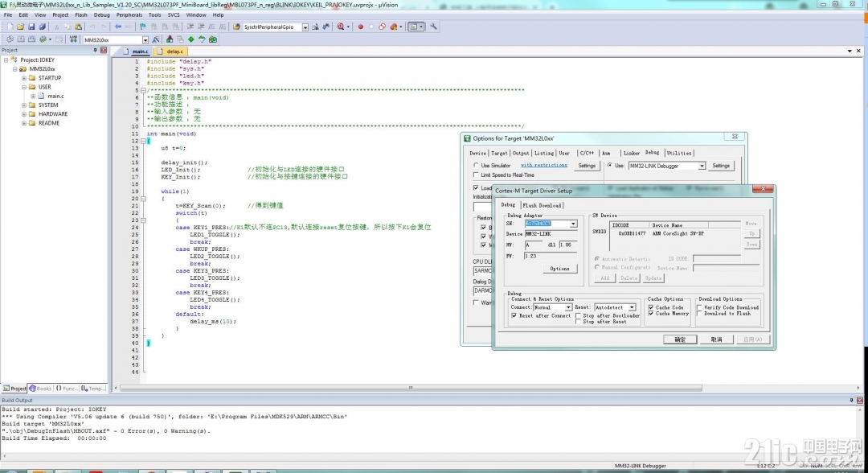Collapse the USER folder in project tree
Image resolution: width=868 pixels, height=473 pixels.
tap(24, 87)
